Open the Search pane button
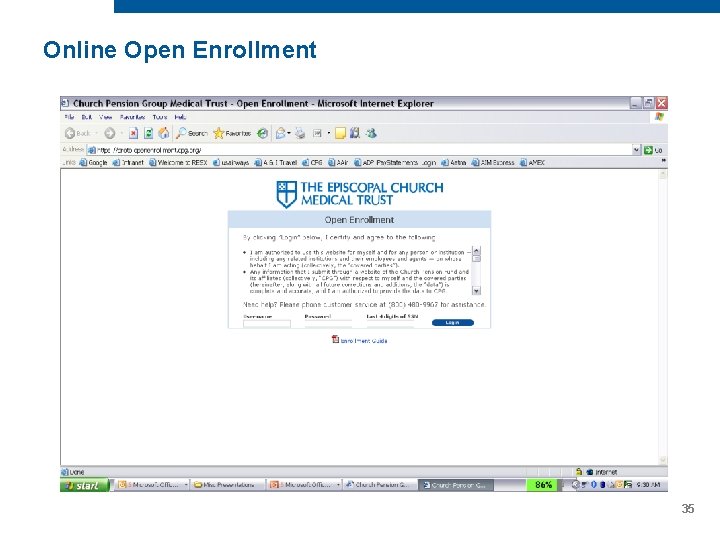Screen dimensions: 720x540 (192, 133)
